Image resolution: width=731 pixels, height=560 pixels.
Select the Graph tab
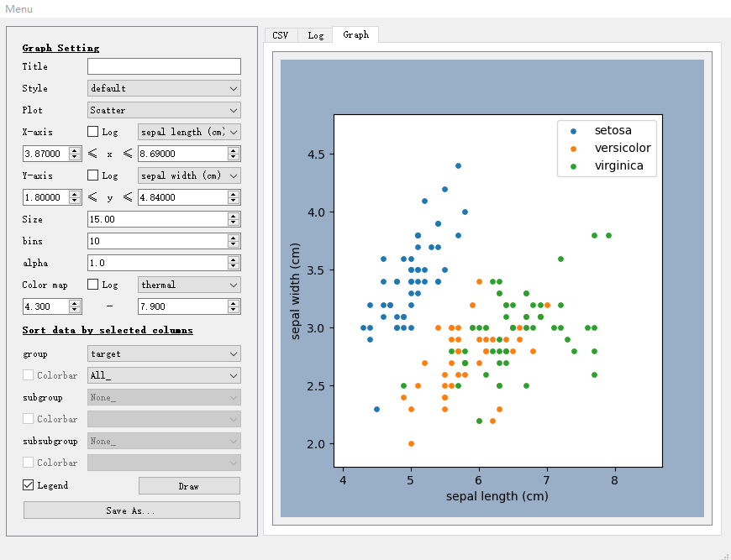tap(355, 34)
